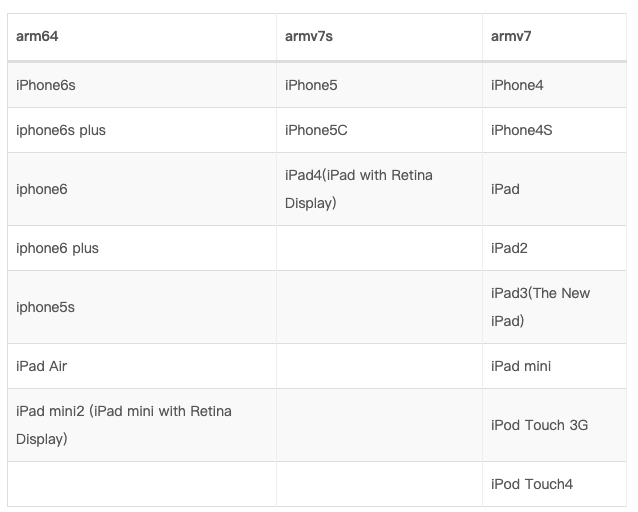Click the armv7 column header
The image size is (638, 512).
554,37
